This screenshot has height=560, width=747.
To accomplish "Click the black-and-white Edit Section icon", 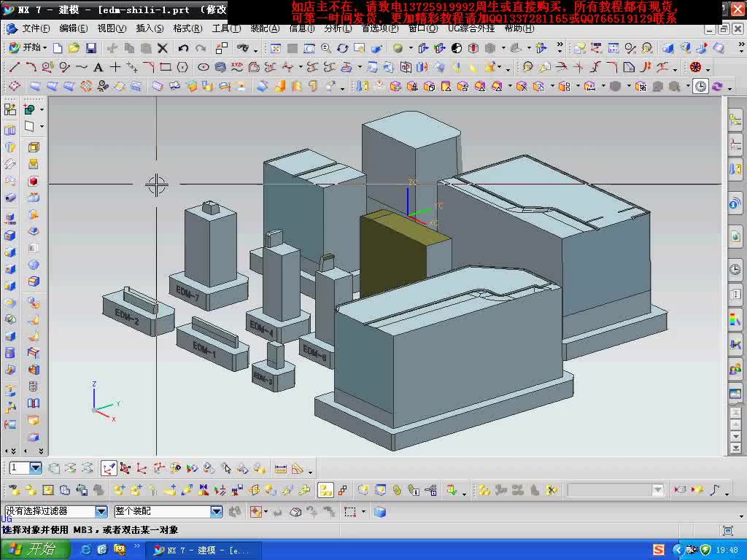I will click(457, 48).
